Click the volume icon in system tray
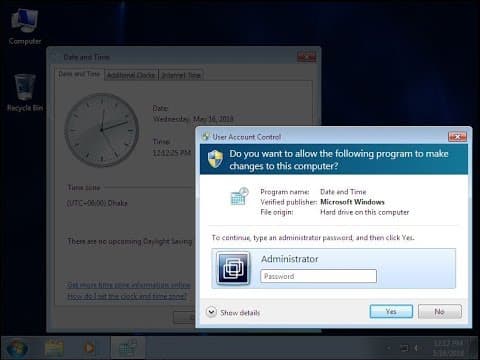The height and width of the screenshot is (360, 480). (416, 348)
